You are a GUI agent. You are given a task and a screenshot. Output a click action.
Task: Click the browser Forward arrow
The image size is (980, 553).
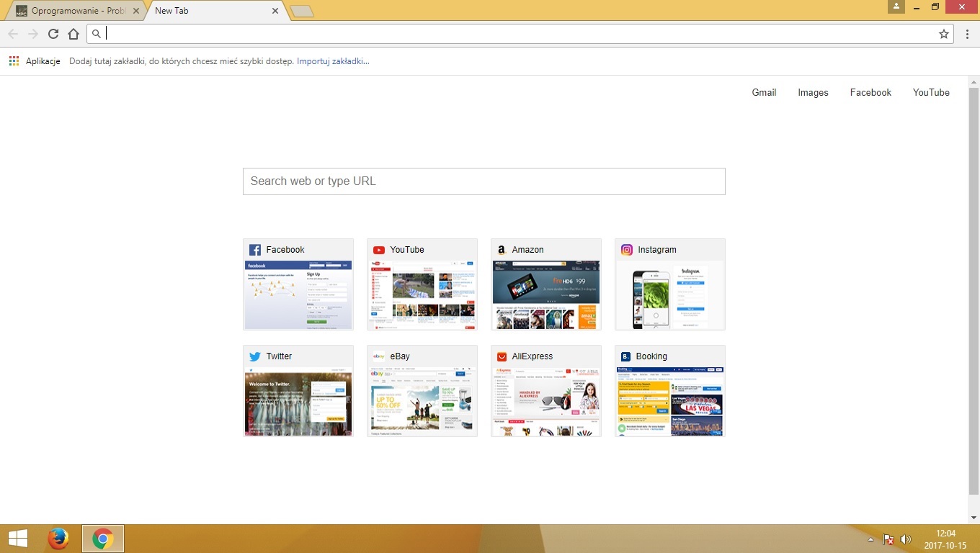33,34
